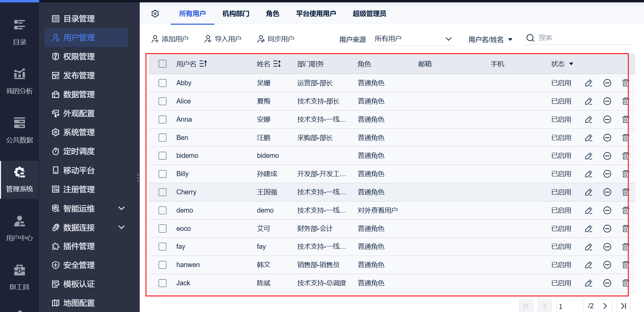644x312 pixels.
Task: Edit user hanwen with pencil icon
Action: (589, 265)
